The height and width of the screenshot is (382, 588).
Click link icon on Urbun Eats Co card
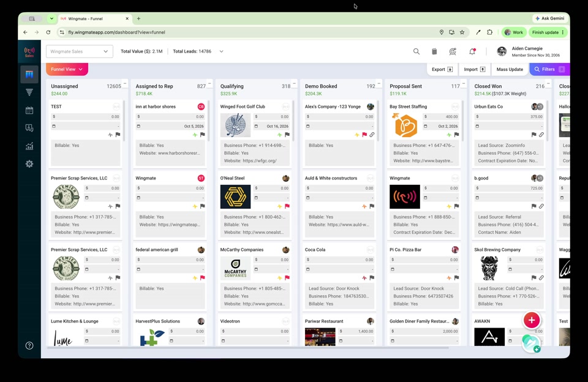[541, 135]
